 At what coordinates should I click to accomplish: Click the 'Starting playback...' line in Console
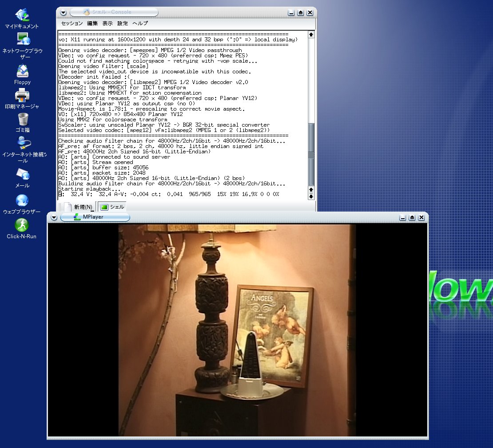(x=89, y=189)
